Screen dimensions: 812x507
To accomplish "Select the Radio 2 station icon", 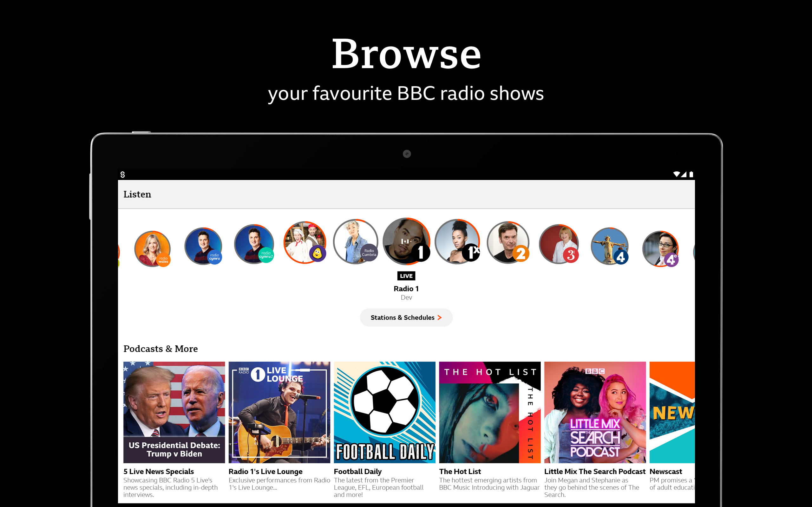I will click(x=508, y=242).
